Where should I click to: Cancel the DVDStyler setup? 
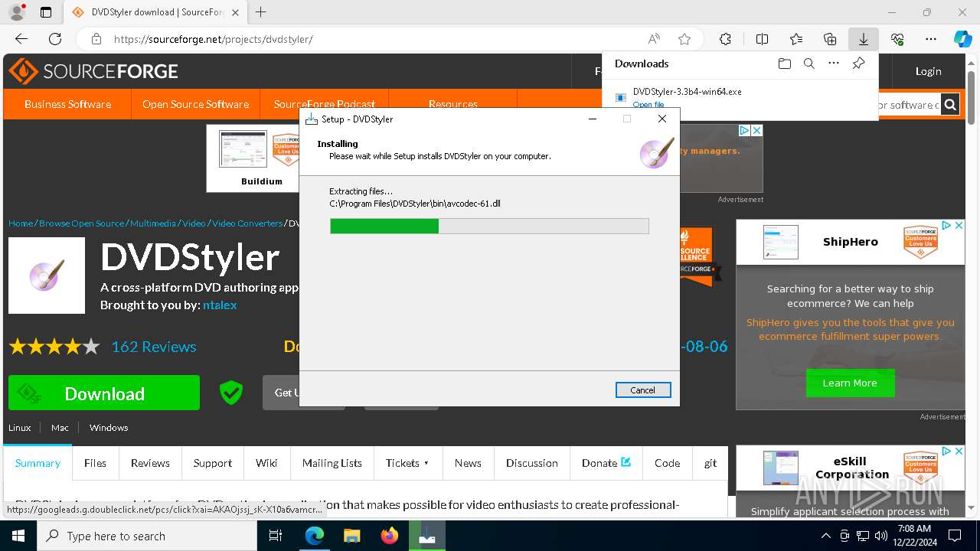(643, 390)
